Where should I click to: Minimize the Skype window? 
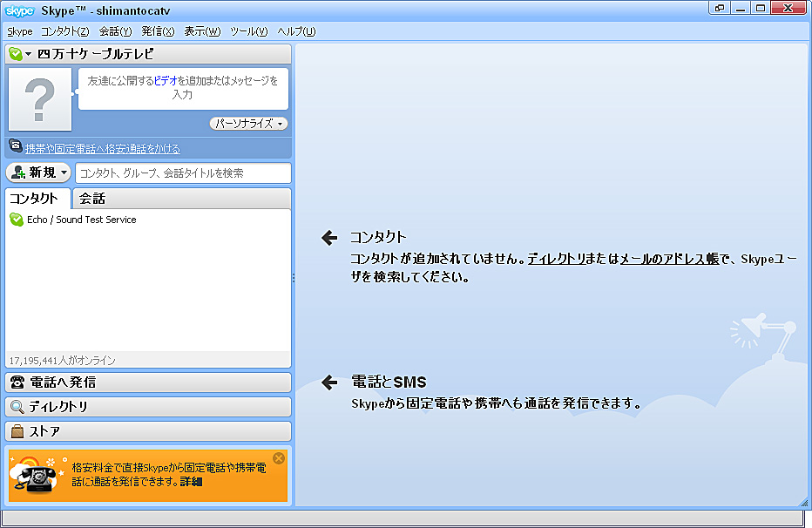pos(741,8)
